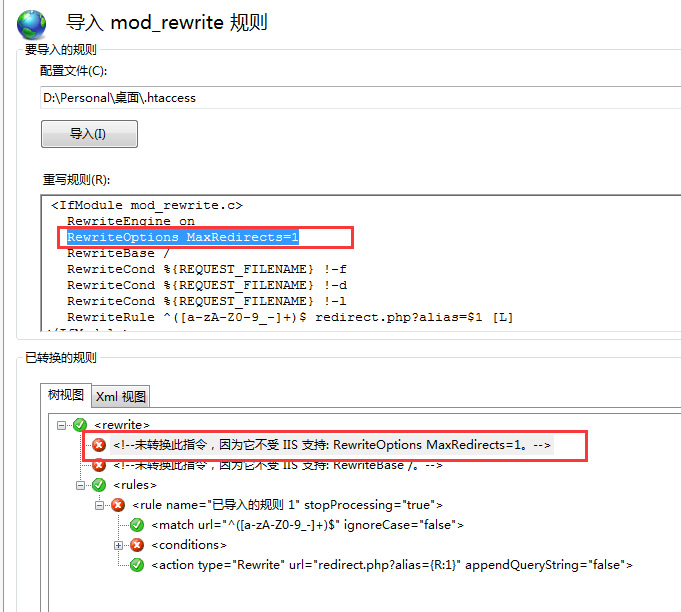The width and height of the screenshot is (681, 612).
Task: Click green check icon beside rewrite node
Action: click(x=80, y=425)
